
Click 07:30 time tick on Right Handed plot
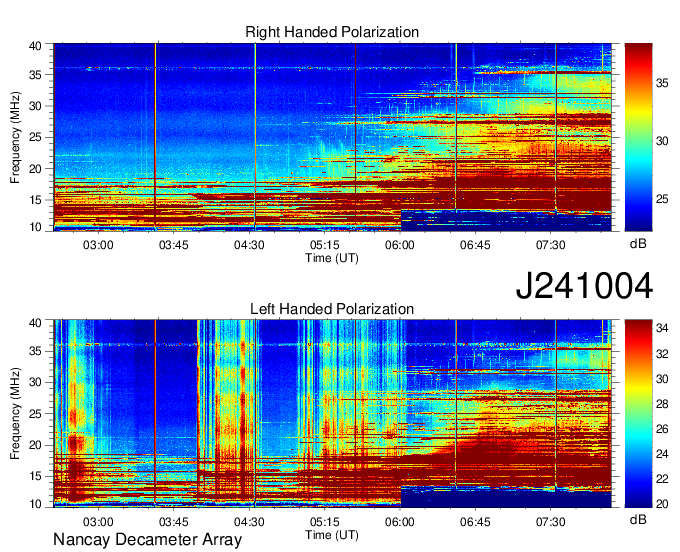point(551,245)
